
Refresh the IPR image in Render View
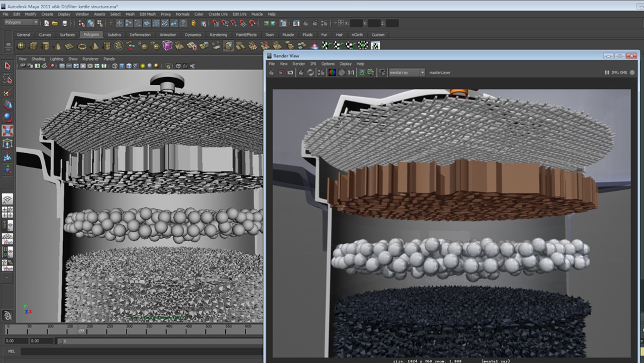pos(310,73)
